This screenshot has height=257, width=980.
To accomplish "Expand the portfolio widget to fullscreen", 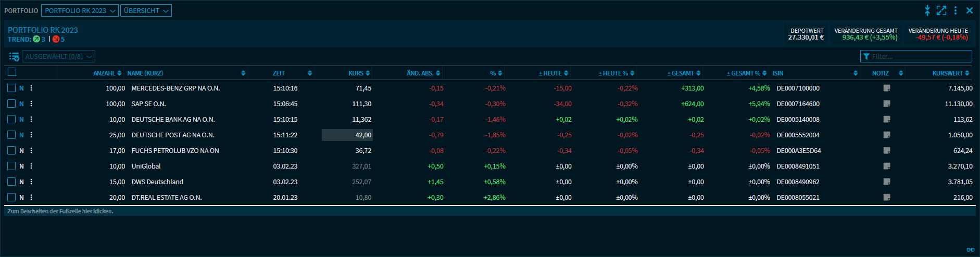I will (941, 10).
